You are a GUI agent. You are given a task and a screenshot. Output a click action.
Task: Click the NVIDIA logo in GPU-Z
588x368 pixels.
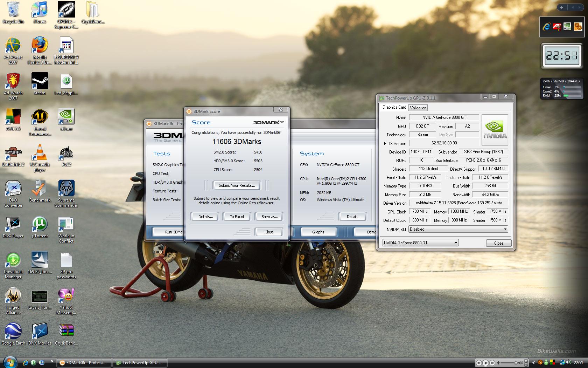pos(495,130)
